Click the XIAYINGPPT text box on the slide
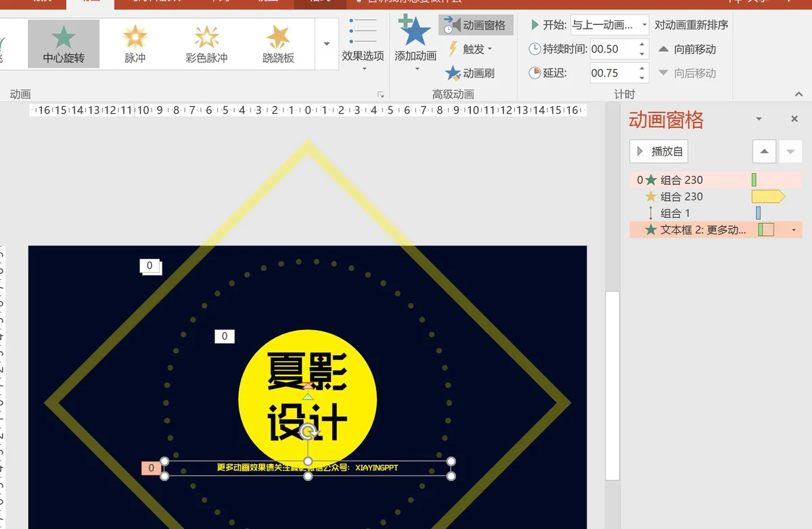Viewport: 812px width, 529px height. pos(308,468)
